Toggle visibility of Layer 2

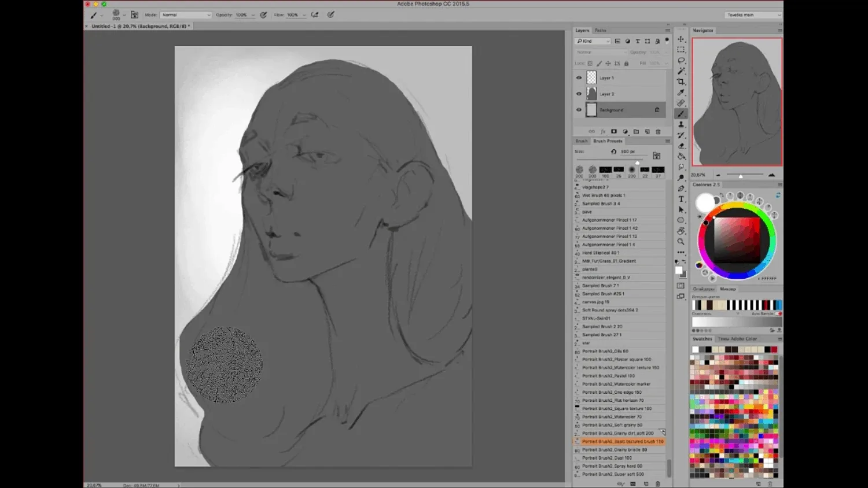tap(579, 93)
